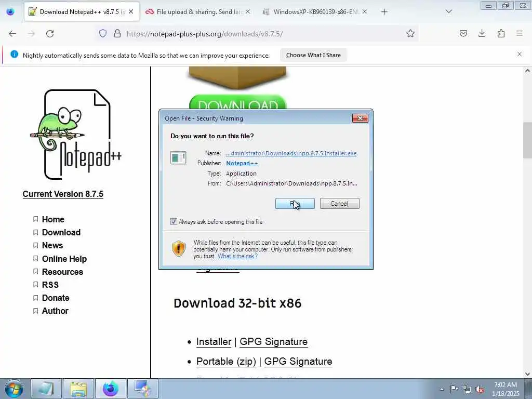Click Cancel in the Security Warning dialog

[x=339, y=204]
